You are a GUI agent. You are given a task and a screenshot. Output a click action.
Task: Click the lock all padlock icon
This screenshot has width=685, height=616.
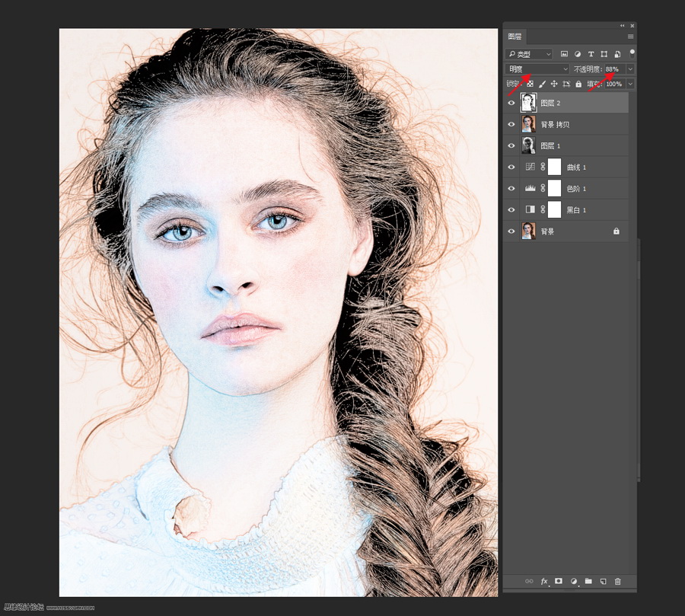click(578, 84)
